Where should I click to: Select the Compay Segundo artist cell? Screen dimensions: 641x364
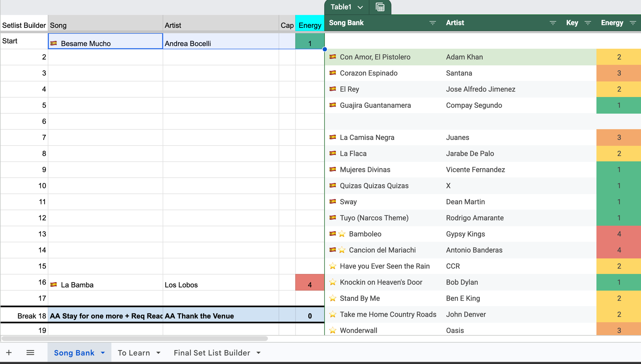point(503,105)
